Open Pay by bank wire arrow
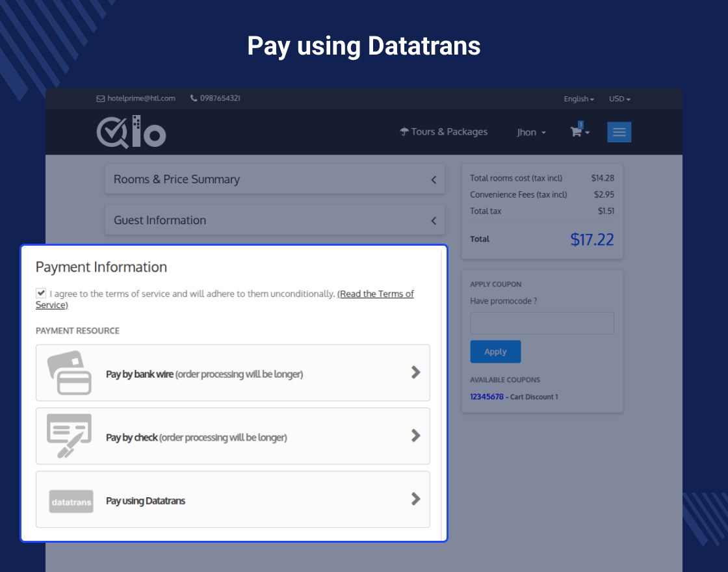The width and height of the screenshot is (728, 572). [415, 372]
